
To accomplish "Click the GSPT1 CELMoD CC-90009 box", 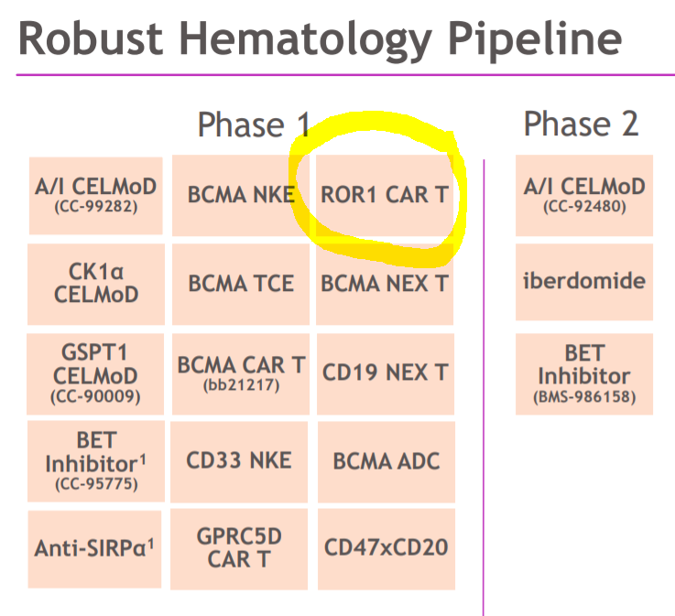I will pos(97,373).
